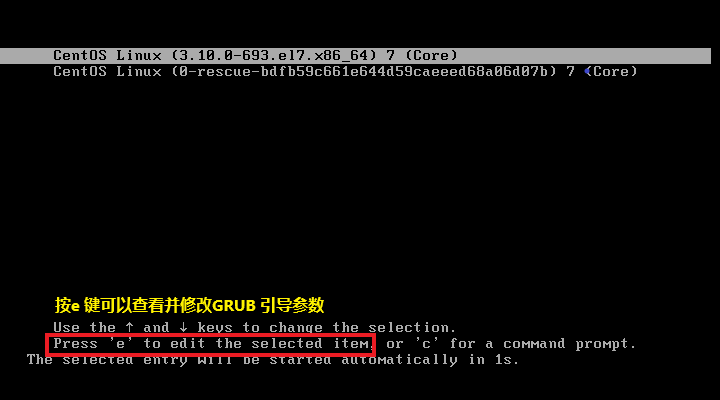Image resolution: width=720 pixels, height=400 pixels.
Task: Click the kernel version '3.10.0-693.el7.x86_64' text
Action: tap(274, 56)
